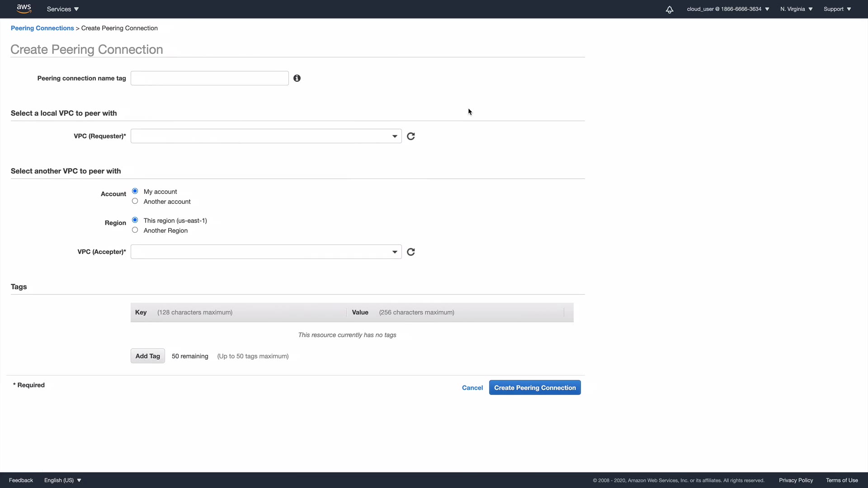Image resolution: width=868 pixels, height=488 pixels.
Task: Go to Peering Connections breadcrumb link
Action: coord(42,28)
